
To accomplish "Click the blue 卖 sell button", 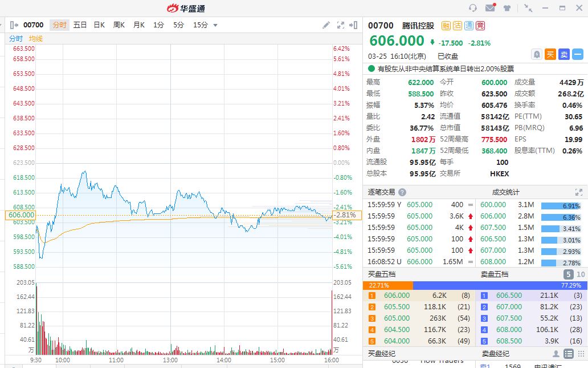I will 563,54.
